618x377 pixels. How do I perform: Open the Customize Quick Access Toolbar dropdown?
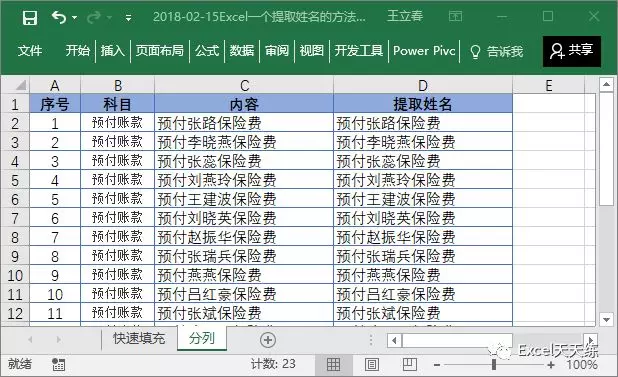point(128,18)
